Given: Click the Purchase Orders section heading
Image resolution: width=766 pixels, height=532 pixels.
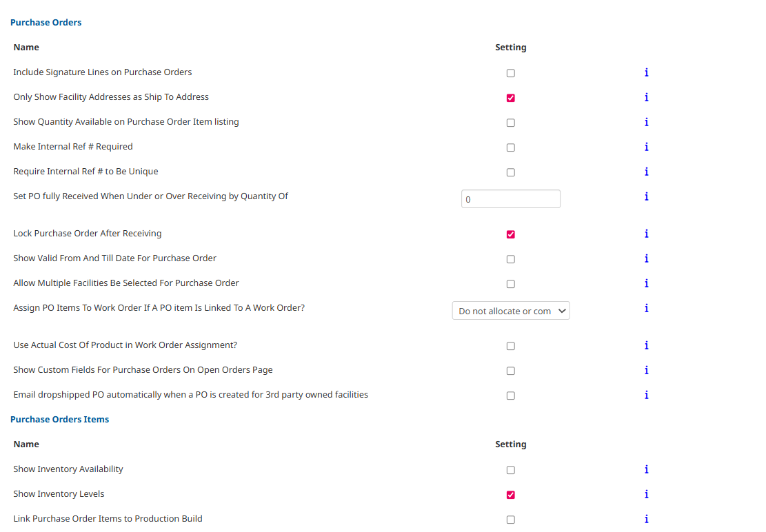Looking at the screenshot, I should click(46, 22).
